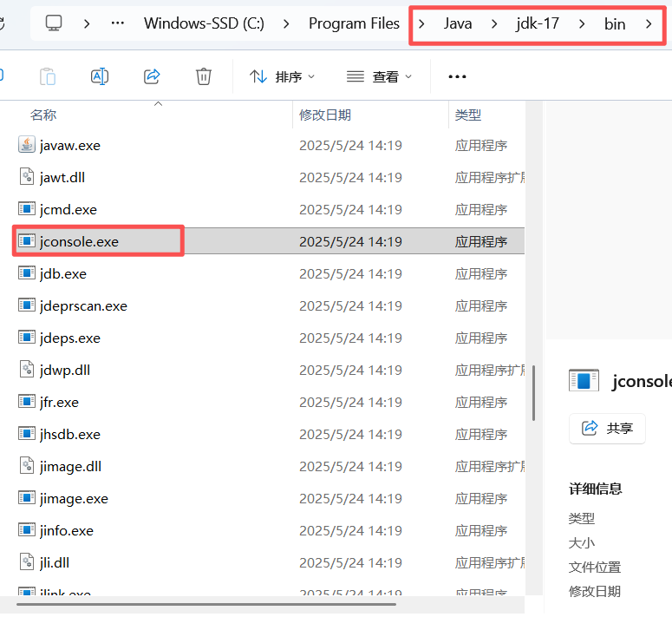
Task: Expand the chevron after bin breadcrumb
Action: [649, 23]
